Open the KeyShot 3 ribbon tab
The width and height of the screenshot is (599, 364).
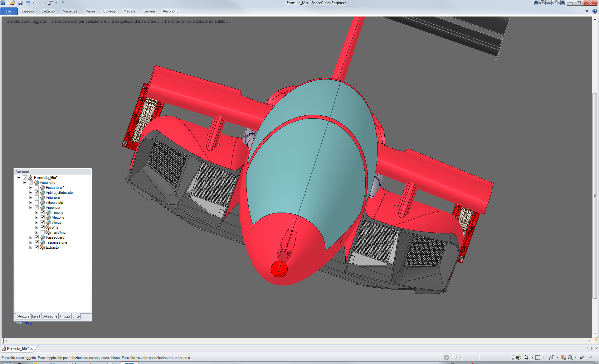click(171, 11)
